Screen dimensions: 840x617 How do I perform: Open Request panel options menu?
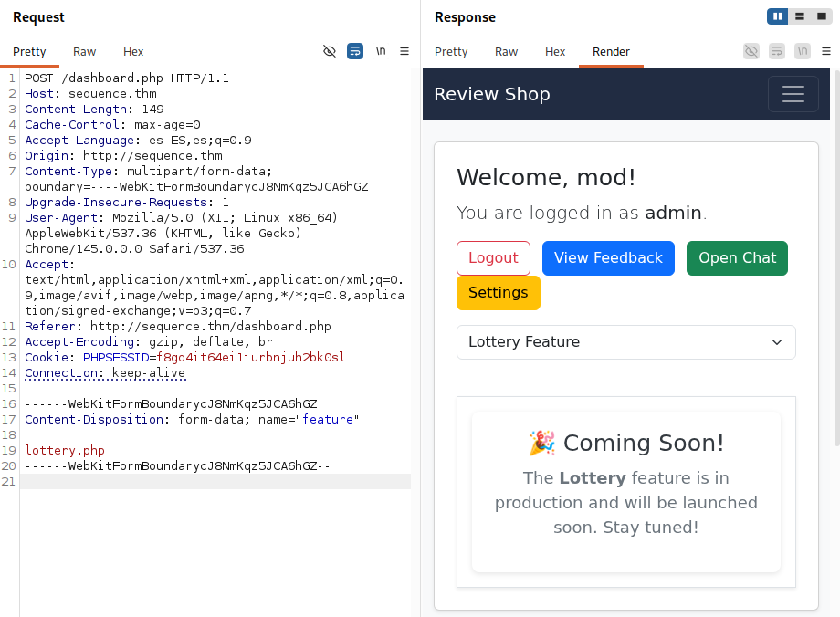coord(404,51)
